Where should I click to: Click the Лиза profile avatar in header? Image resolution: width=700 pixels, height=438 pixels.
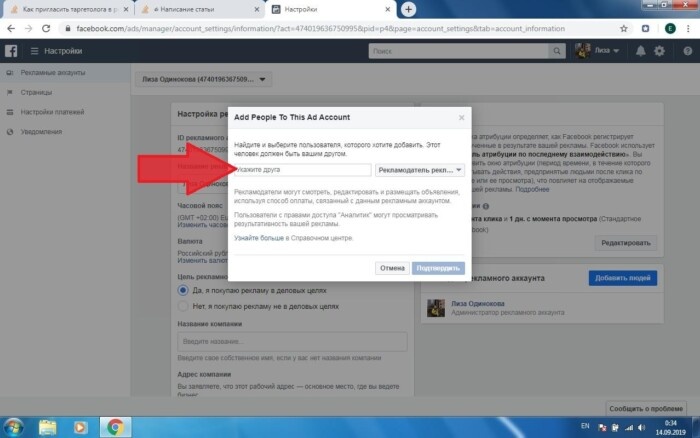pos(583,51)
